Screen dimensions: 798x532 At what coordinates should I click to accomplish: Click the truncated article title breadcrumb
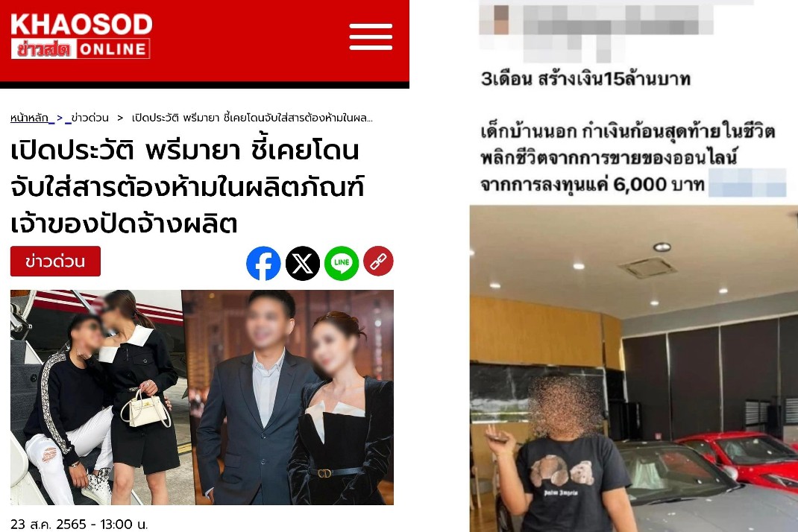(252, 118)
